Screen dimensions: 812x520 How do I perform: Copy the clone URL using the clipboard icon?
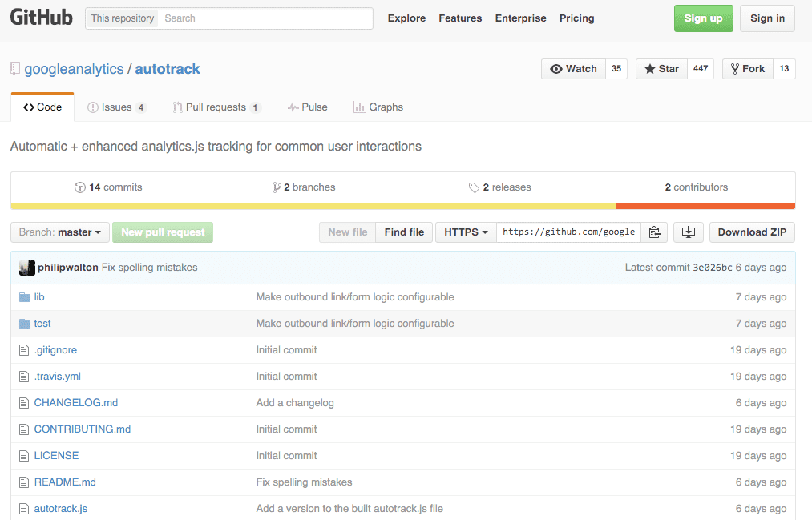[654, 232]
